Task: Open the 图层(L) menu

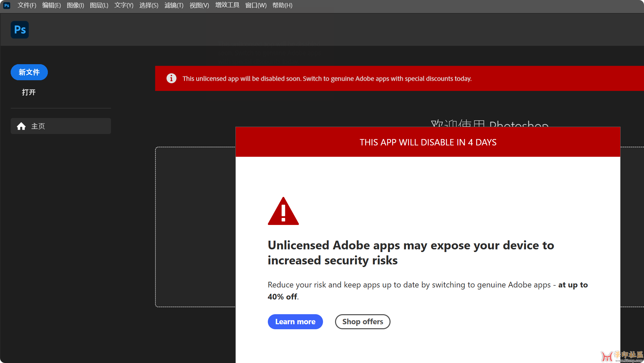Action: (x=99, y=5)
